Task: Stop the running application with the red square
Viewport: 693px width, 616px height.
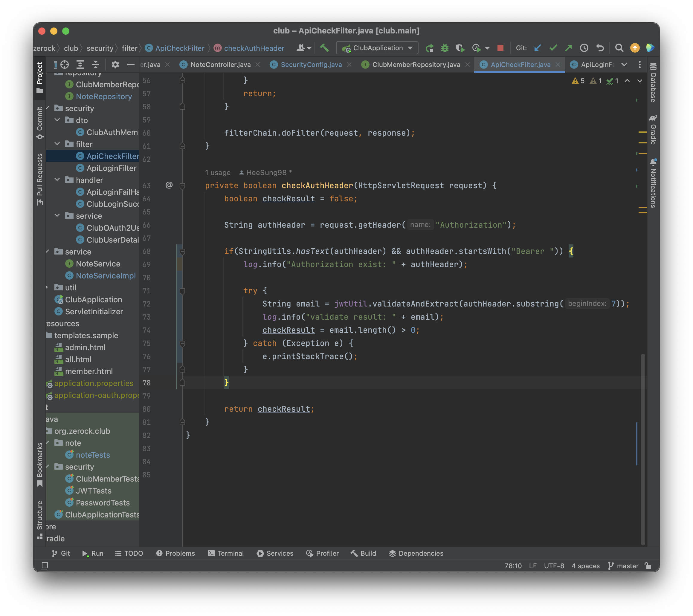Action: 500,48
